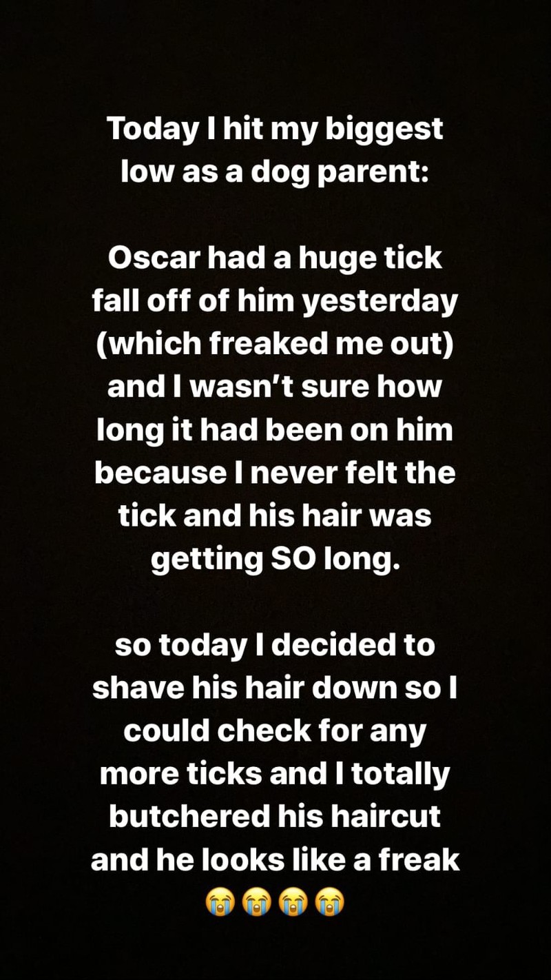Image resolution: width=551 pixels, height=980 pixels.
Task: Click the line 'Today I hit my biggest'
Action: pyautogui.click(x=275, y=131)
